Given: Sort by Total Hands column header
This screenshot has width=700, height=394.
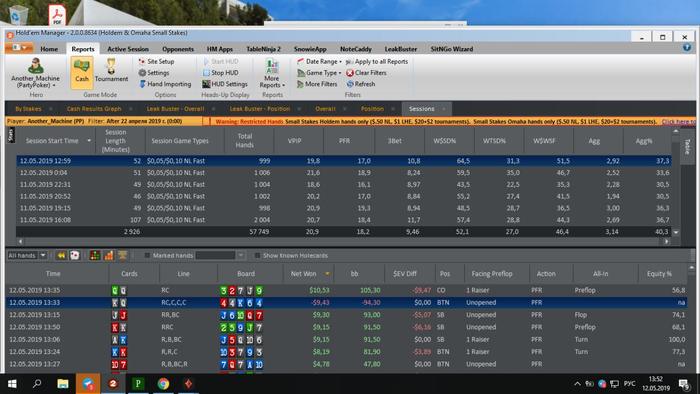Looking at the screenshot, I should coord(245,141).
